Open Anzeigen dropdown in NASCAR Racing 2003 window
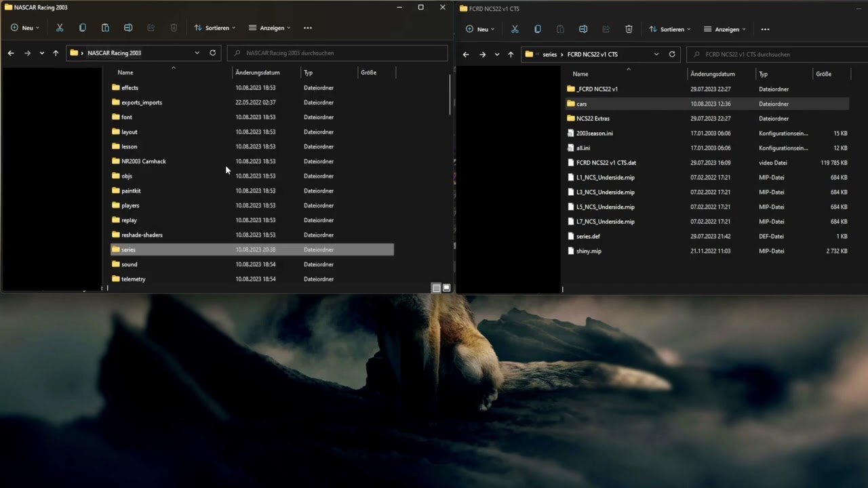This screenshot has height=488, width=868. pos(270,28)
